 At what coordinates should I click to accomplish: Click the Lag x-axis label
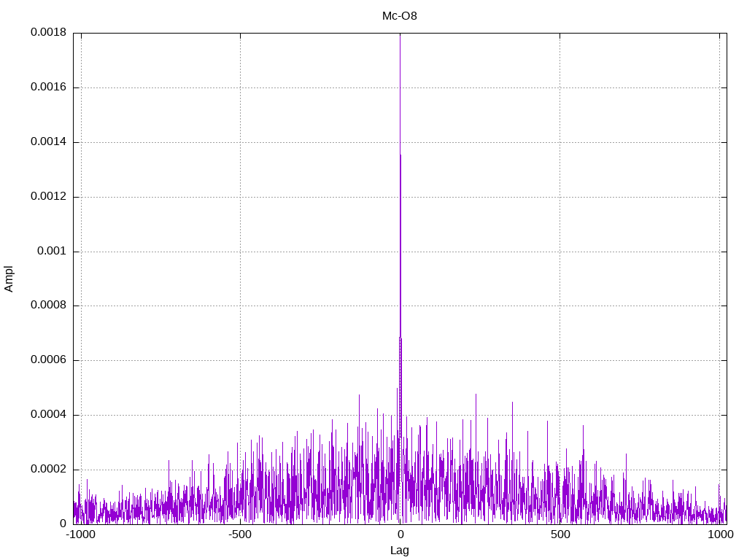point(399,551)
